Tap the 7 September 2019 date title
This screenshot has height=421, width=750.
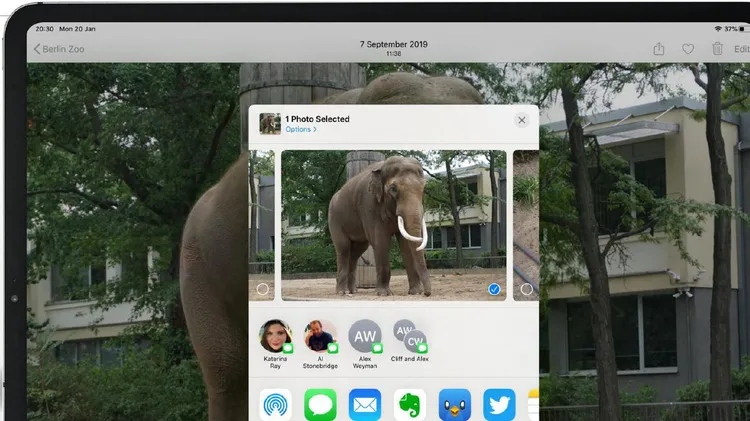tap(394, 44)
